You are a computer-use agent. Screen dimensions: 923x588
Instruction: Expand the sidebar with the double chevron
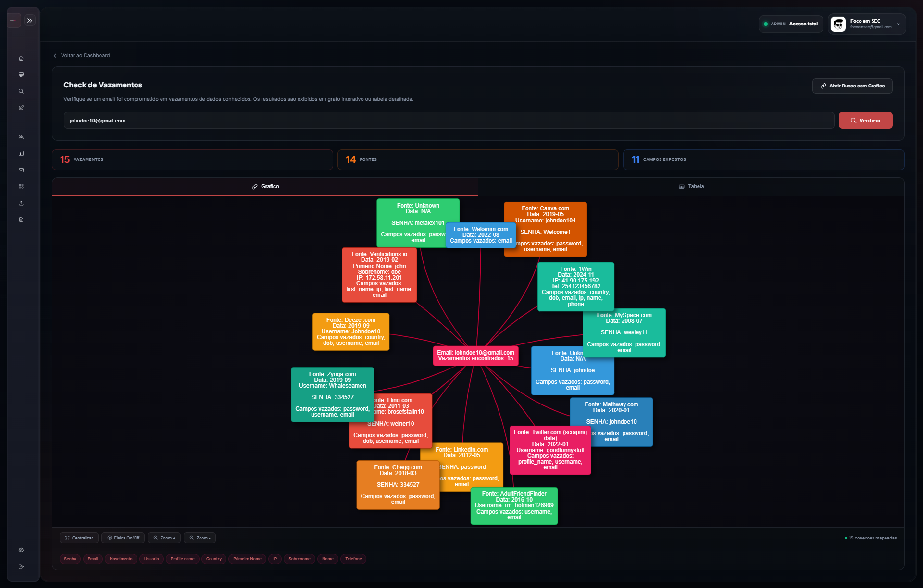30,21
